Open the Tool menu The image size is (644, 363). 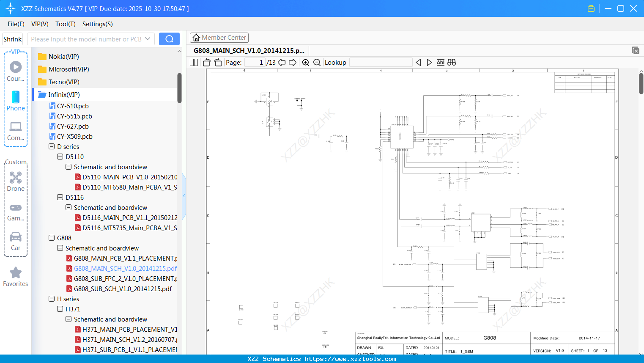coord(65,24)
